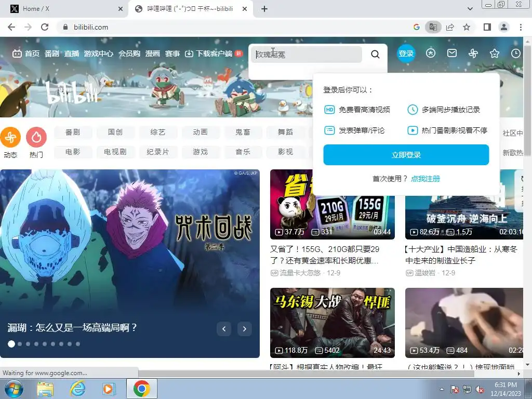This screenshot has height=399, width=532.
Task: Select the 综艺 category button
Action: (x=158, y=132)
